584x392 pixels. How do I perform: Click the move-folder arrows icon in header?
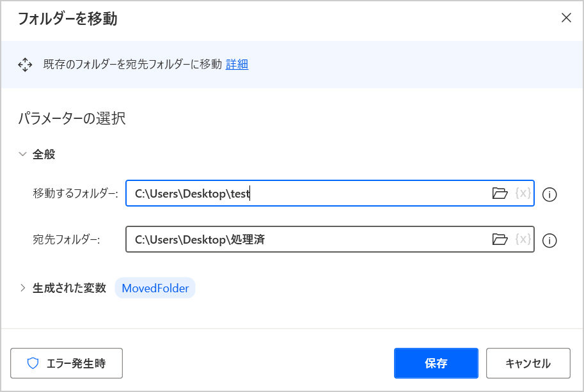click(25, 64)
